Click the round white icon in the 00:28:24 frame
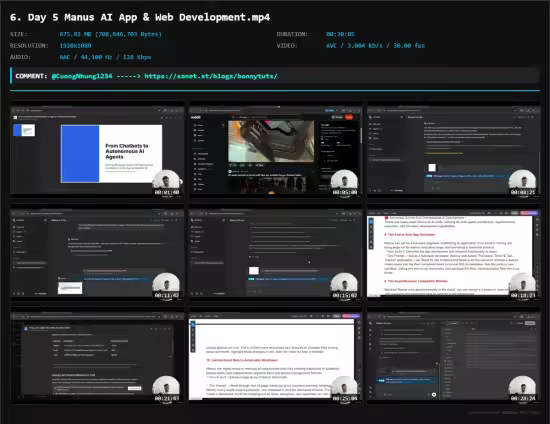The image size is (550, 424). tap(434, 395)
